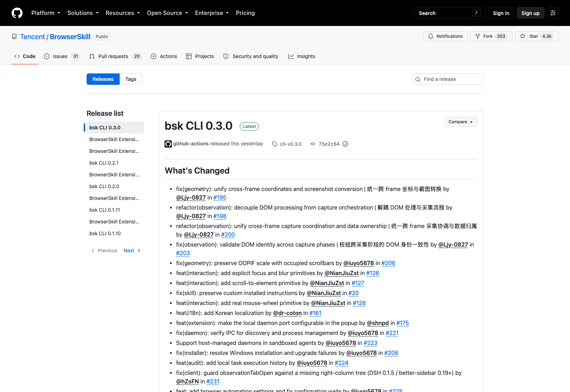Open the Compare dropdown
This screenshot has height=392, width=570.
[x=461, y=122]
